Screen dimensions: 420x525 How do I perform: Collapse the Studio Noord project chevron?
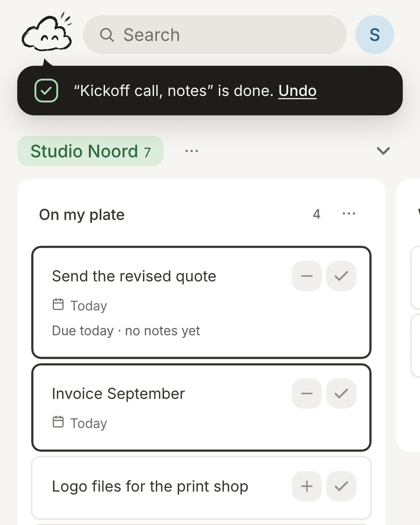383,151
